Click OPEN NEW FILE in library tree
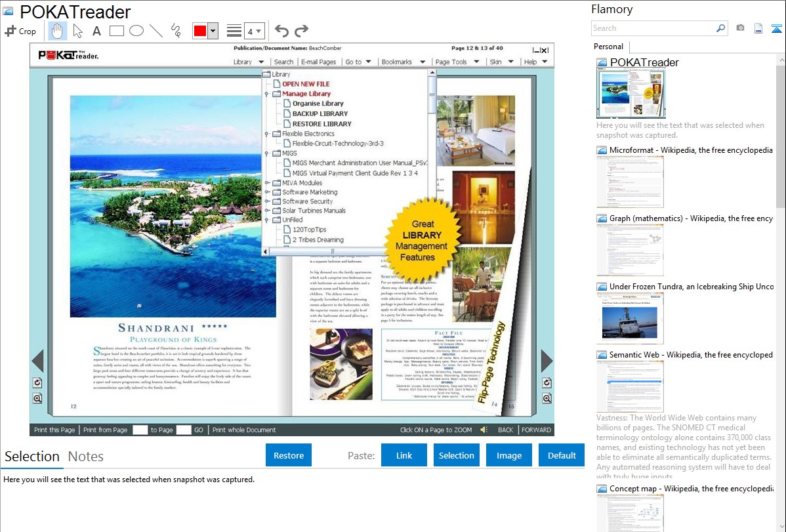This screenshot has height=532, width=786. 306,84
